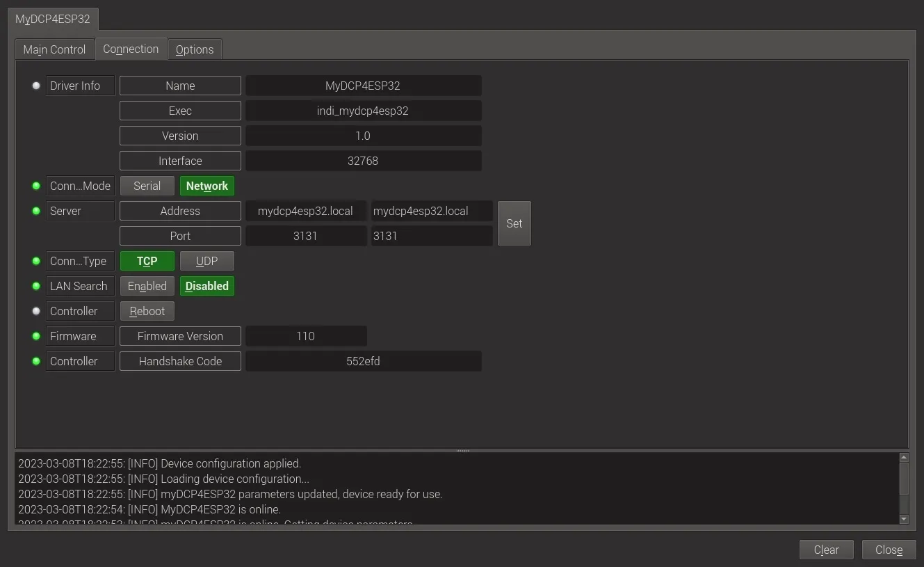This screenshot has height=567, width=924.
Task: Select the Connection tab
Action: pyautogui.click(x=131, y=49)
